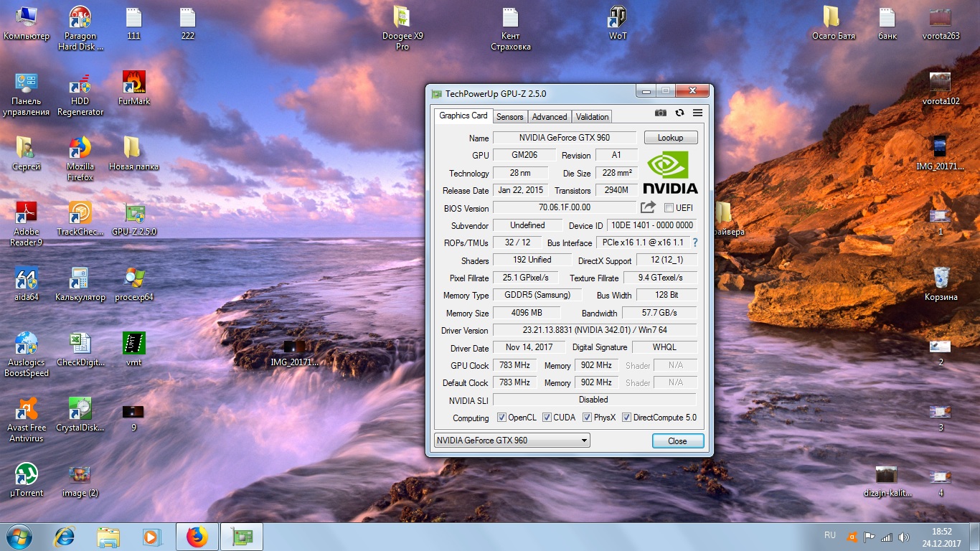Select the Paragon Hard Disk desktop icon
980x551 pixels.
(80, 29)
